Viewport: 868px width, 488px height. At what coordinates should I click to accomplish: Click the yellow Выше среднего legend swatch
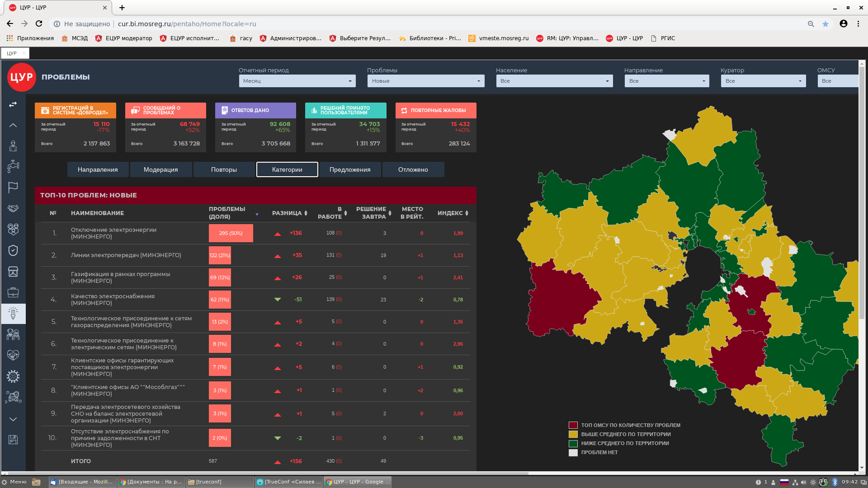click(x=573, y=434)
